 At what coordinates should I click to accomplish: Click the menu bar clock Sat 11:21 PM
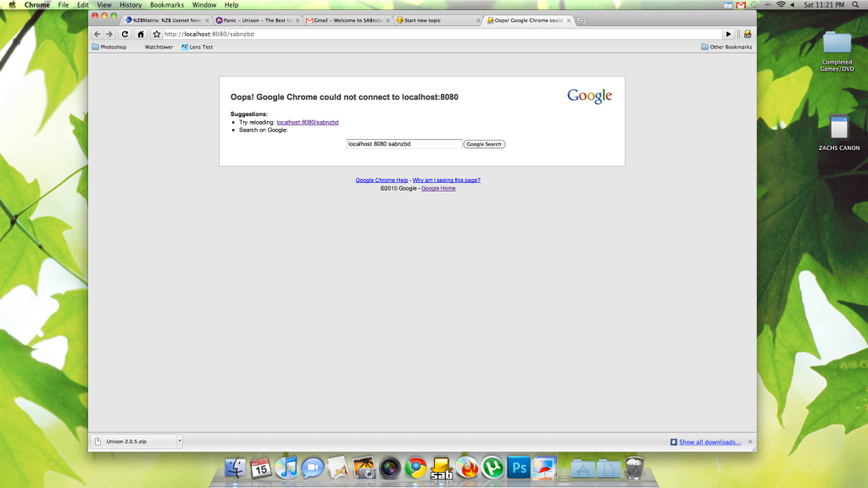pyautogui.click(x=824, y=5)
